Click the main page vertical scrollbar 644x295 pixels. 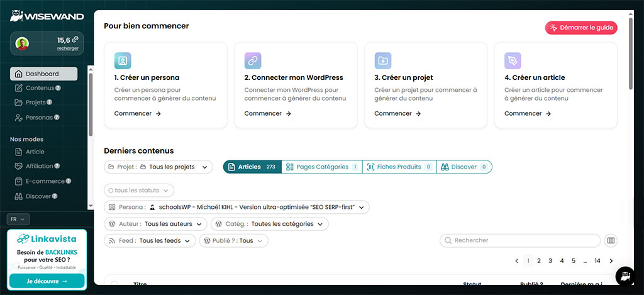[x=631, y=53]
